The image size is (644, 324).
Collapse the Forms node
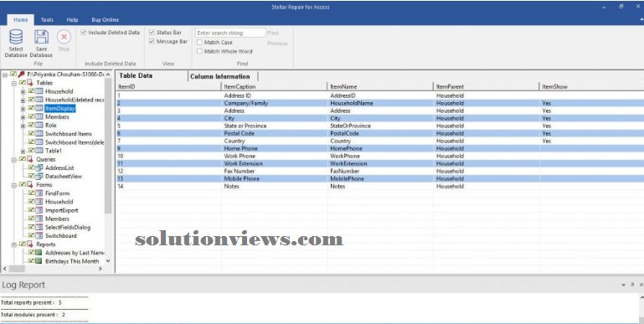[14, 185]
